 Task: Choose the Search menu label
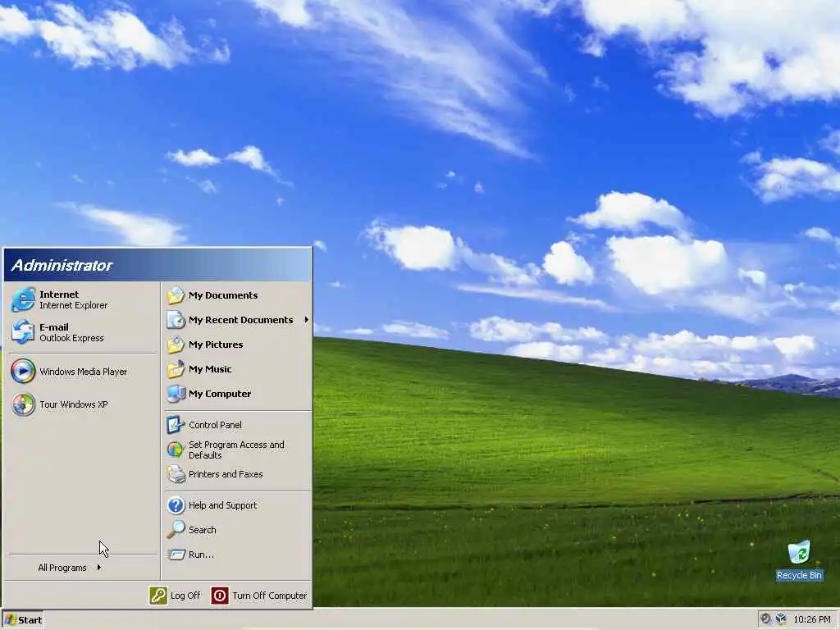click(x=203, y=530)
